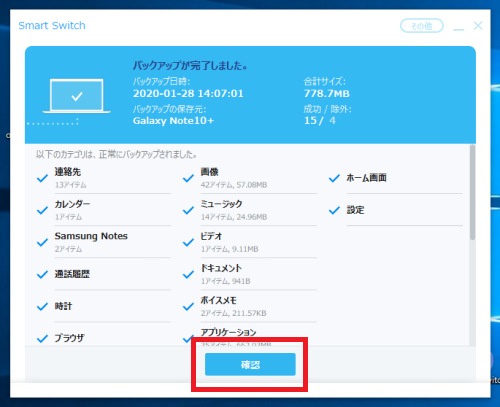The width and height of the screenshot is (500, 407).
Task: Select the 連絡先 category label
Action: 68,172
